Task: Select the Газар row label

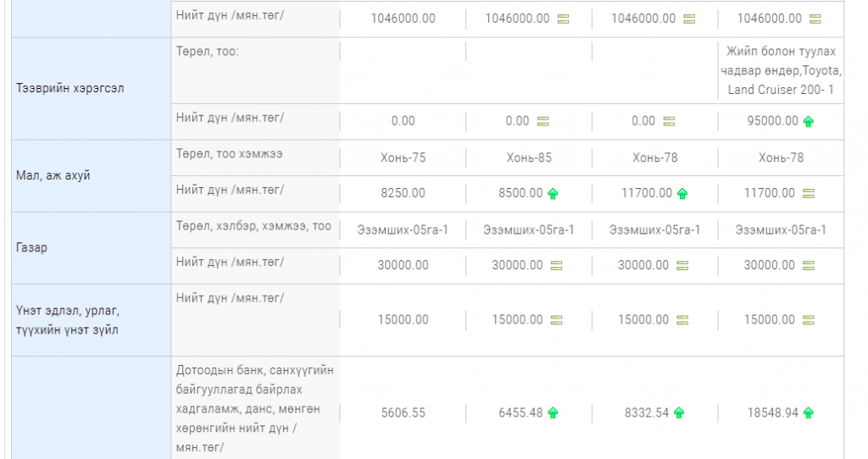Action: click(x=31, y=248)
